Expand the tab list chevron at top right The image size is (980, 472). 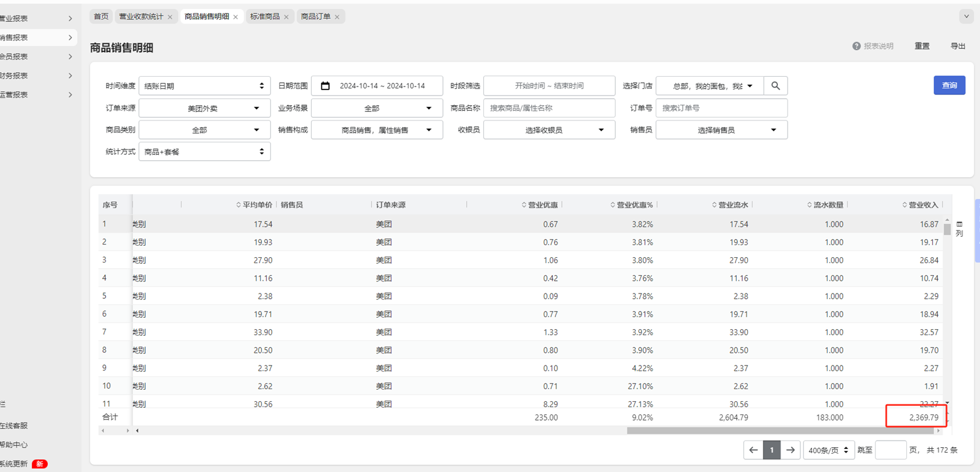966,16
